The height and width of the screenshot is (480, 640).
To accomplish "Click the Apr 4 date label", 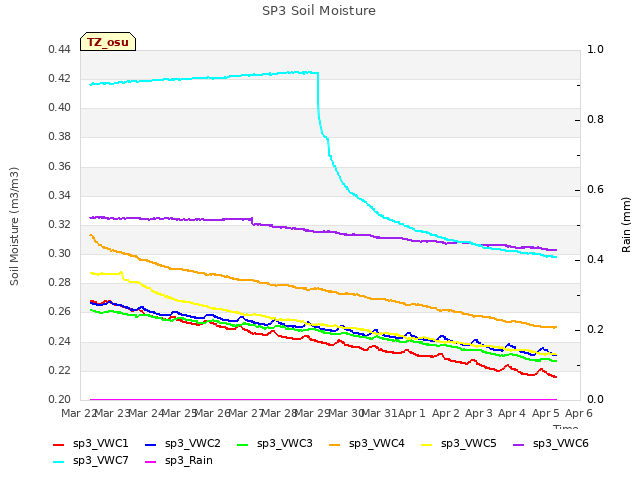I will pyautogui.click(x=512, y=413).
